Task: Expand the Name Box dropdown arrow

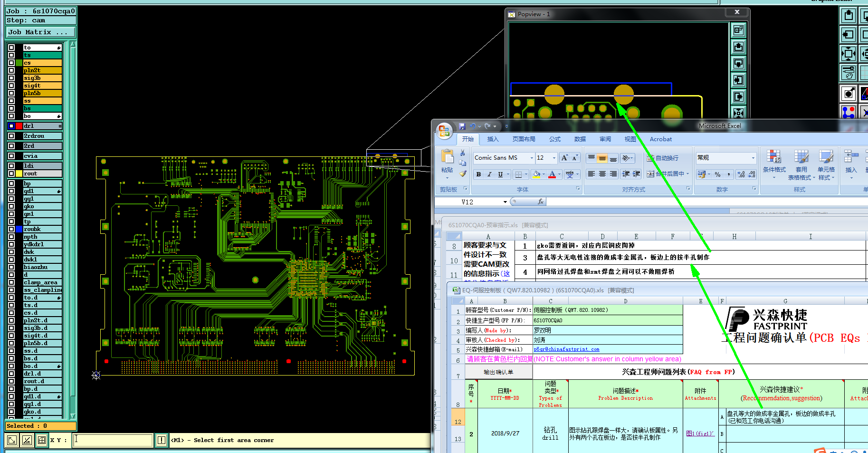Action: [x=505, y=202]
